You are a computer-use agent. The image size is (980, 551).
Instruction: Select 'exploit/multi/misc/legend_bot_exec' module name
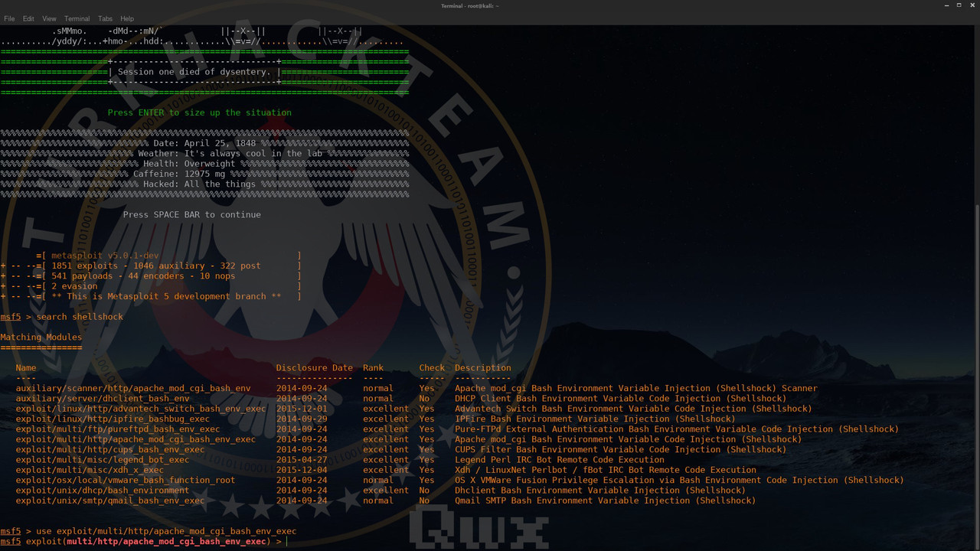[x=103, y=460]
